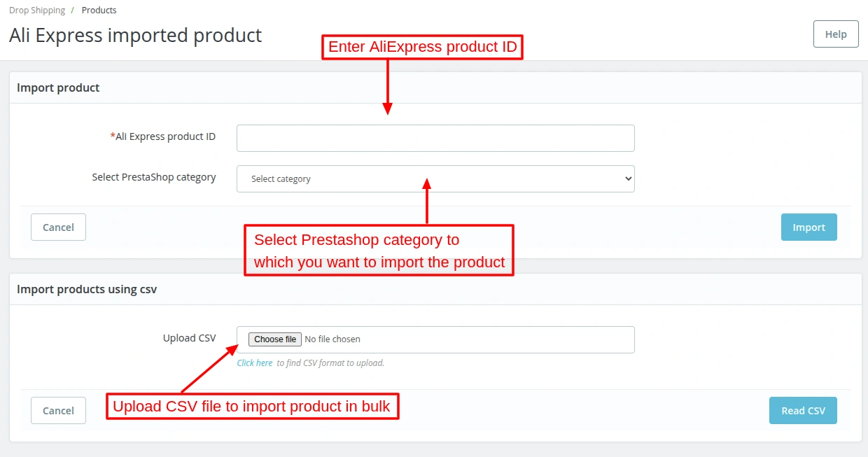Click the Read CSV button

(x=802, y=410)
